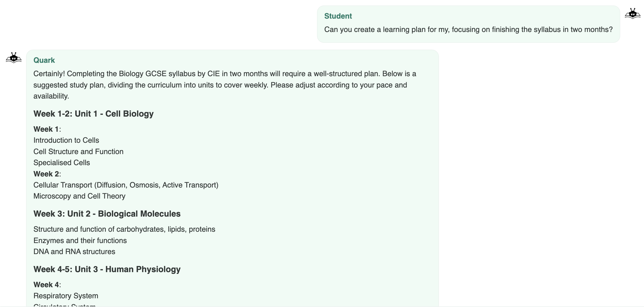
Task: Click the Quark bot avatar icon
Action: pyautogui.click(x=14, y=58)
